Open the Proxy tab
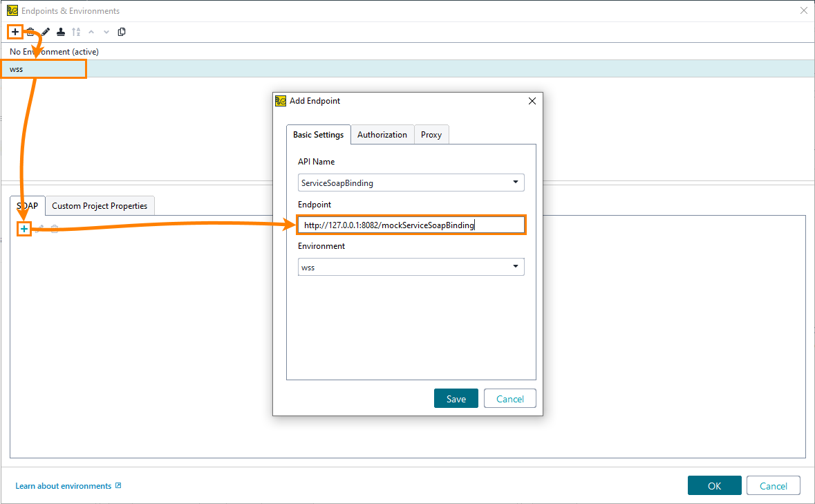Image resolution: width=815 pixels, height=504 pixels. coord(431,135)
